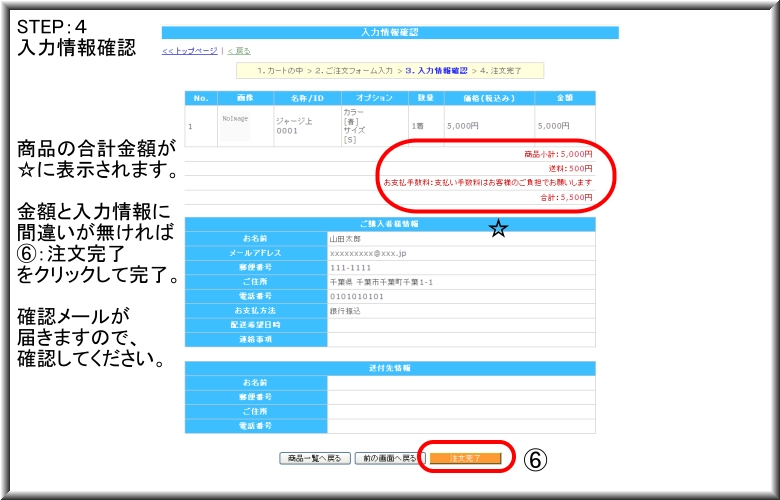
Task: Click the ご購入者様情報 section header
Action: click(x=390, y=223)
